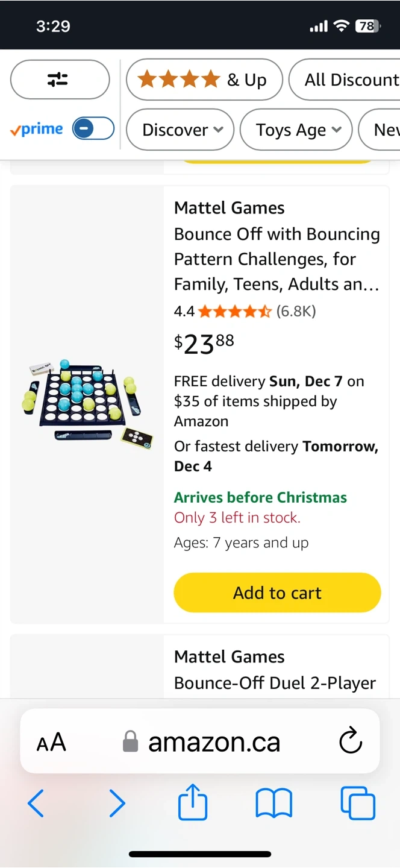Open the AA reader options
This screenshot has width=400, height=868.
tap(51, 743)
